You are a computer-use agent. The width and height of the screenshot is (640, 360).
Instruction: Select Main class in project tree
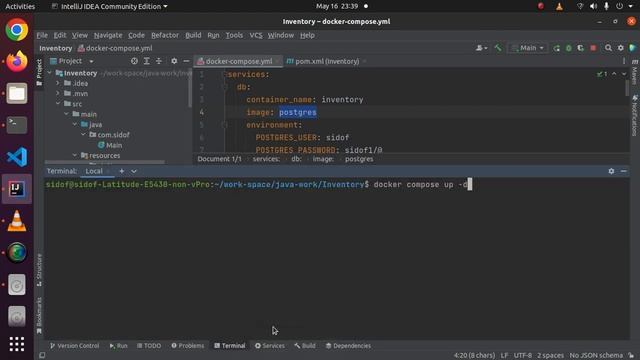[x=110, y=145]
